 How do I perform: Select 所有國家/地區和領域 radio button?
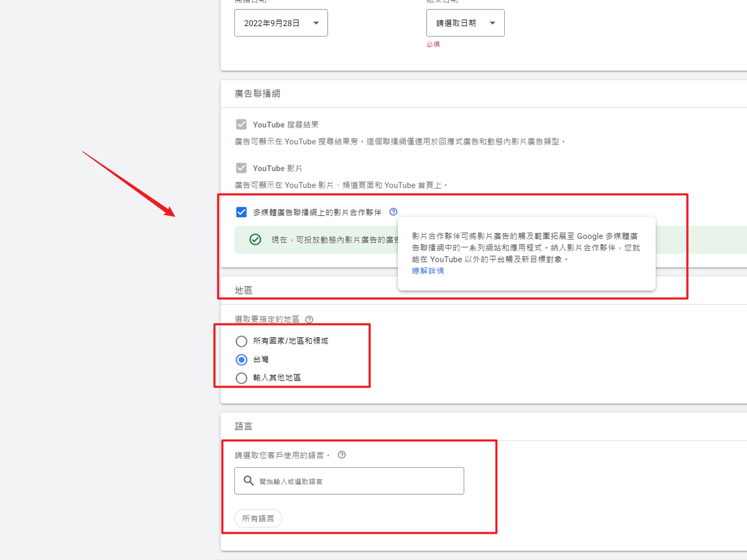[x=241, y=341]
